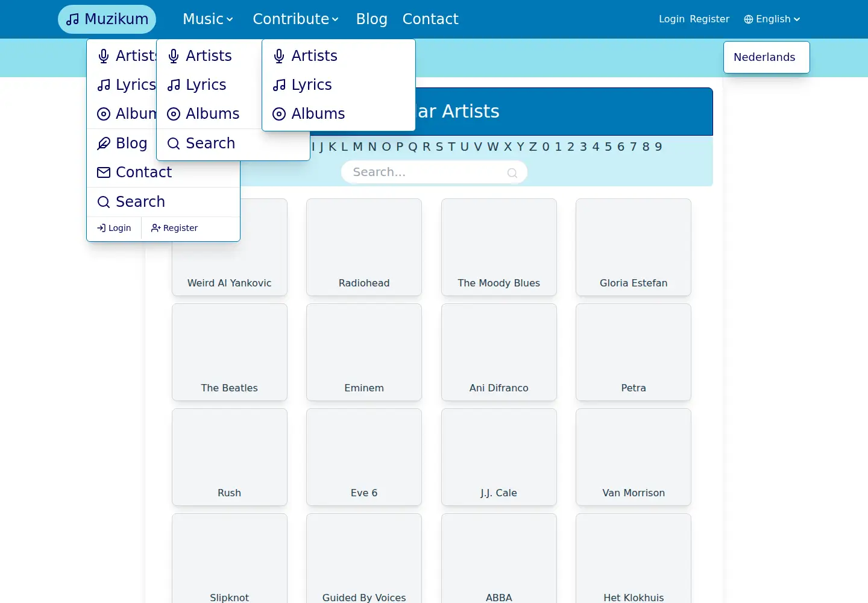868x603 pixels.
Task: Click the disc icon for Albums in the Music dropdown
Action: 174,114
